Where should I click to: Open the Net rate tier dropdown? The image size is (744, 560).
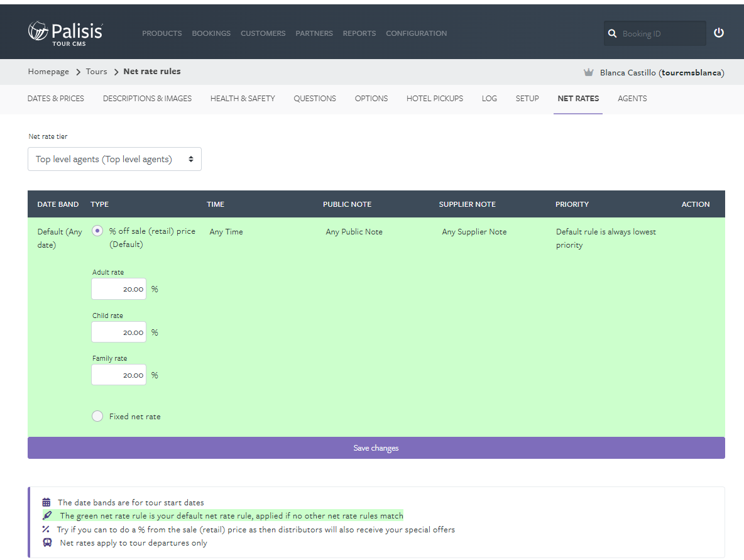pos(114,159)
